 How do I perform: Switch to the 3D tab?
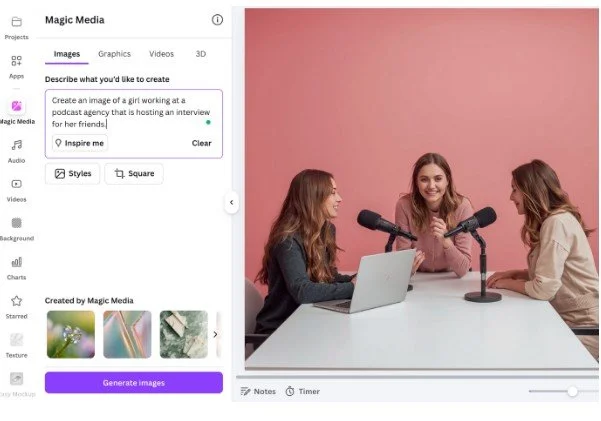[x=201, y=54]
